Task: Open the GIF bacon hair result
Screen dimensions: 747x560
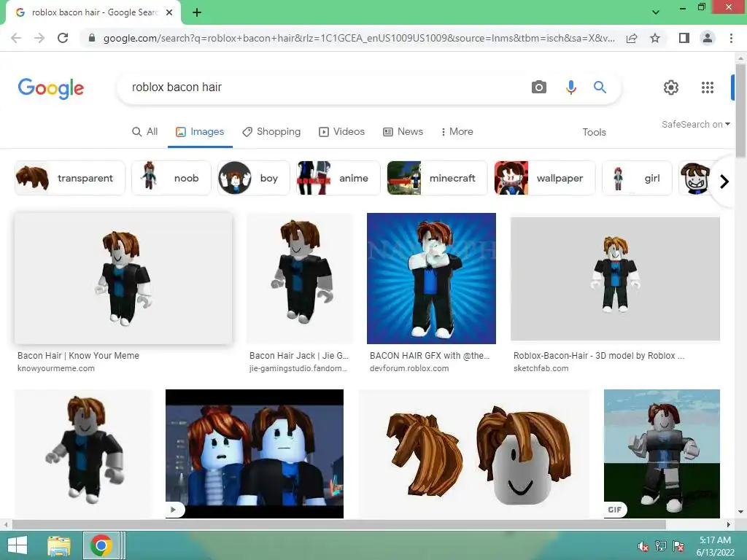Action: [662, 454]
